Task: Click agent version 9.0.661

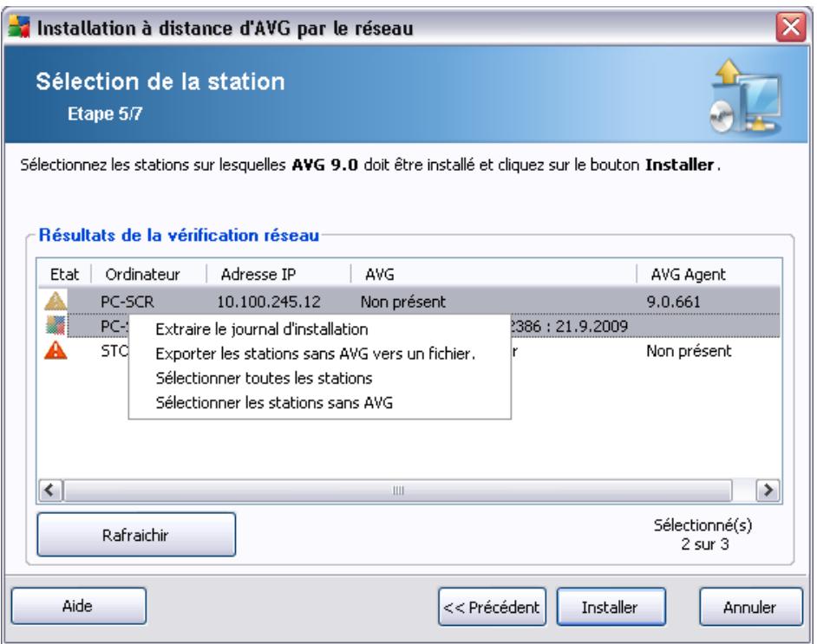Action: click(673, 302)
